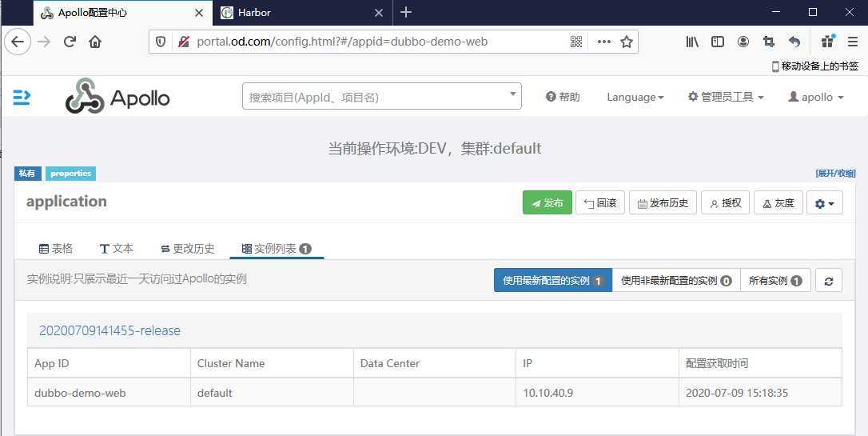Viewport: 868px width, 436px height.
Task: Click the 授权 authorize button
Action: [x=726, y=202]
